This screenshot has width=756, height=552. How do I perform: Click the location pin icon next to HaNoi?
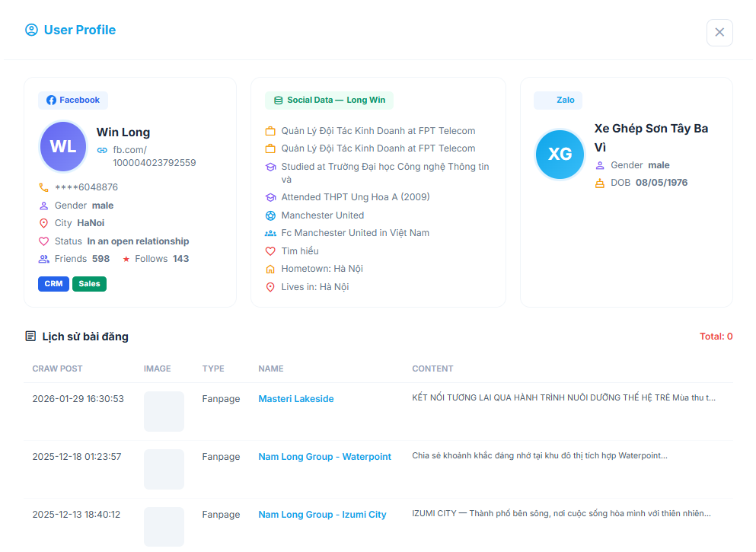click(x=43, y=222)
